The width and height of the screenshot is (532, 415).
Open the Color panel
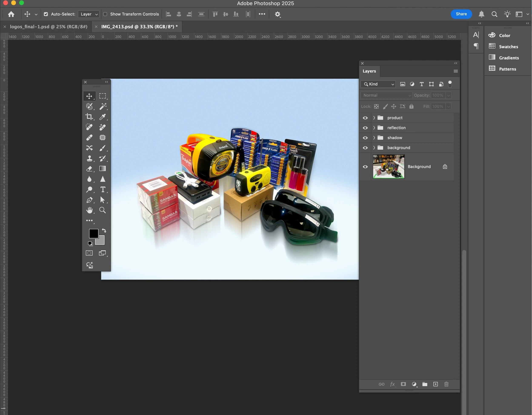pos(504,35)
